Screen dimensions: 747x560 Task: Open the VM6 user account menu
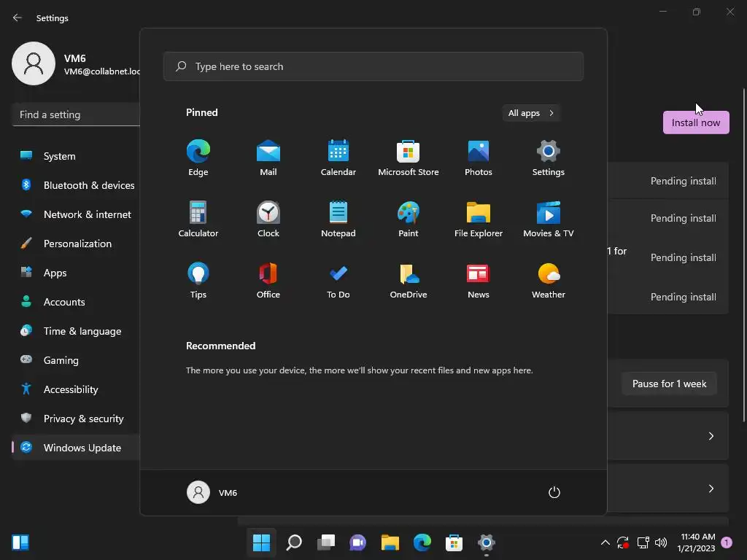point(212,492)
